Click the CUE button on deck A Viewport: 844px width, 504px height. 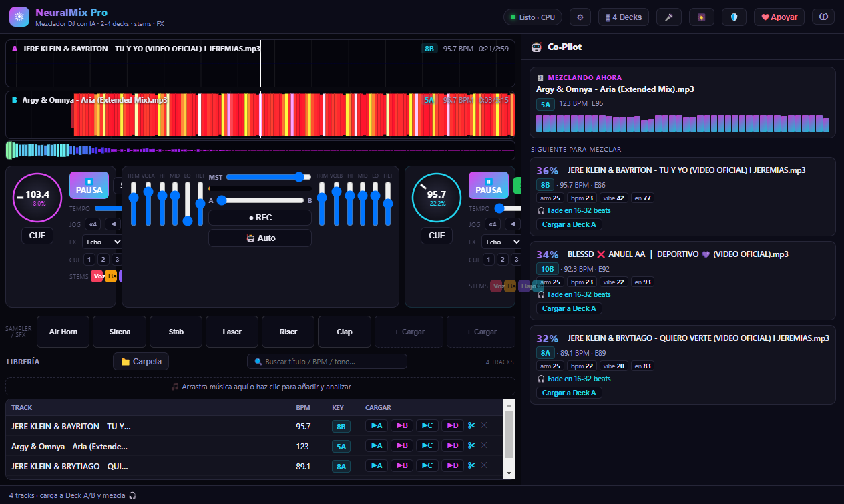point(37,235)
